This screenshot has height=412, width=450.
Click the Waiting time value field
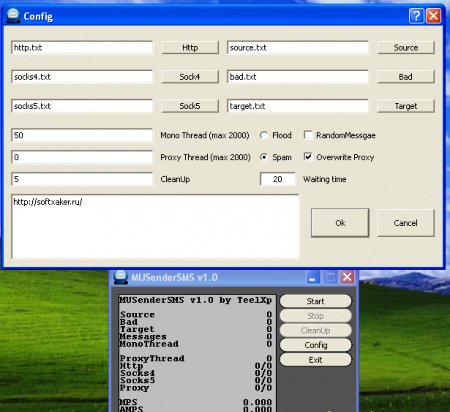point(278,179)
